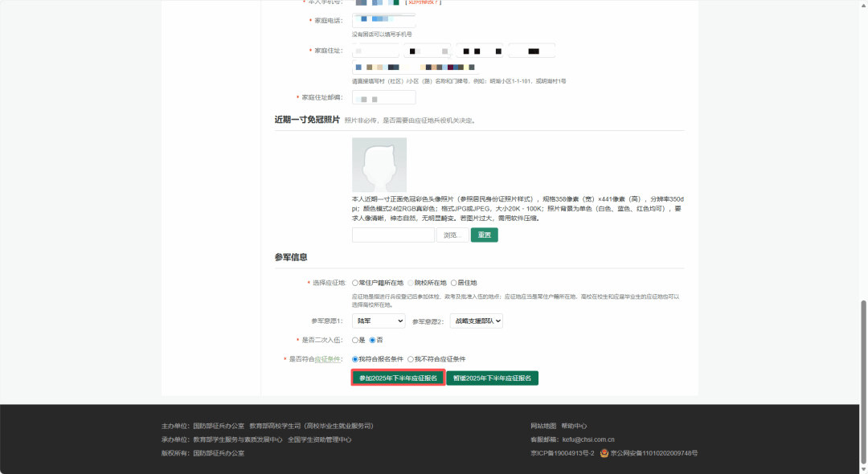868x474 pixels.
Task: Click the photo placeholder avatar
Action: coord(379,165)
